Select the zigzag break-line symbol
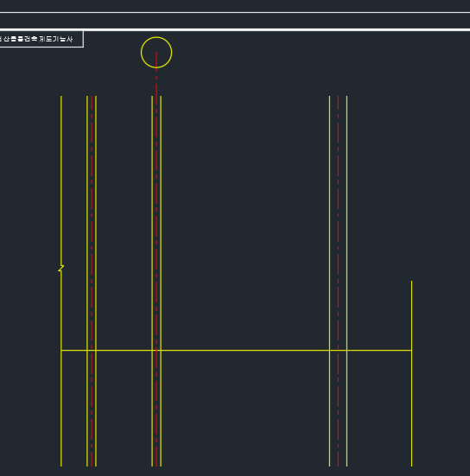 (61, 269)
